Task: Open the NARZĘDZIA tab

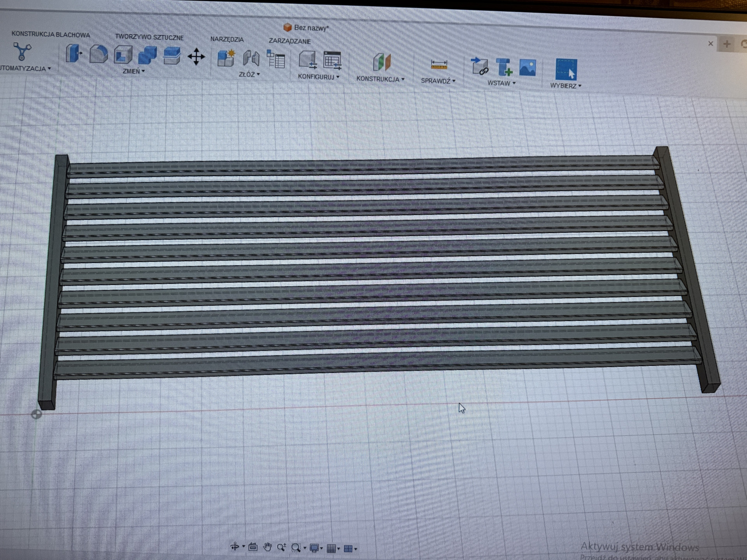Action: [227, 39]
